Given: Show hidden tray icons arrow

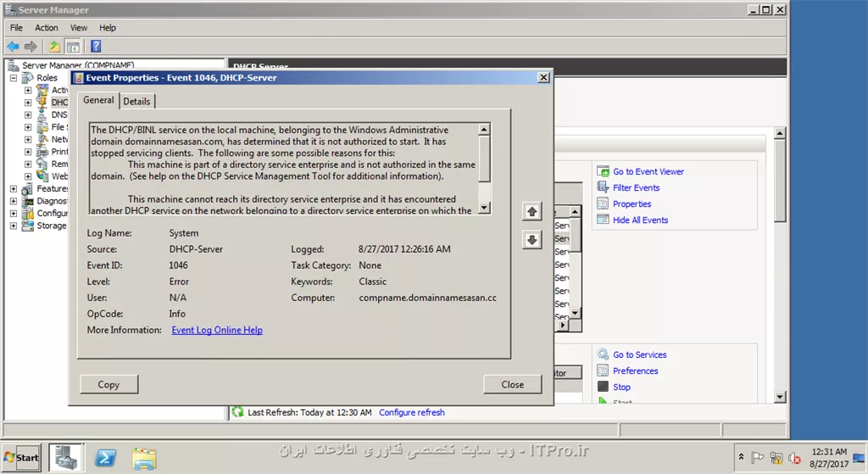Looking at the screenshot, I should [741, 457].
